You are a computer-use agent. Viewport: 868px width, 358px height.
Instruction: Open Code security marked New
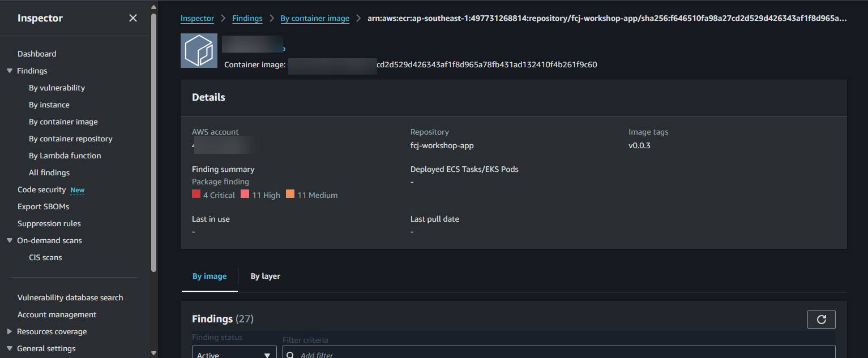coord(41,189)
